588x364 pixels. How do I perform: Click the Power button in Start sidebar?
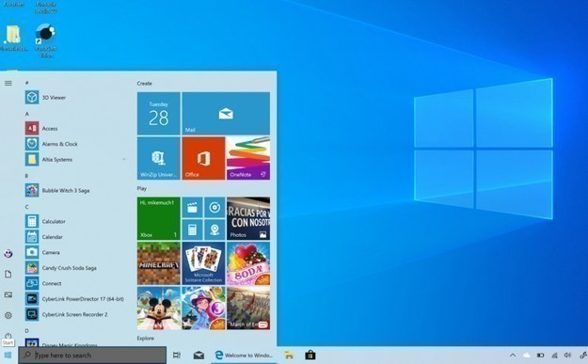click(8, 336)
